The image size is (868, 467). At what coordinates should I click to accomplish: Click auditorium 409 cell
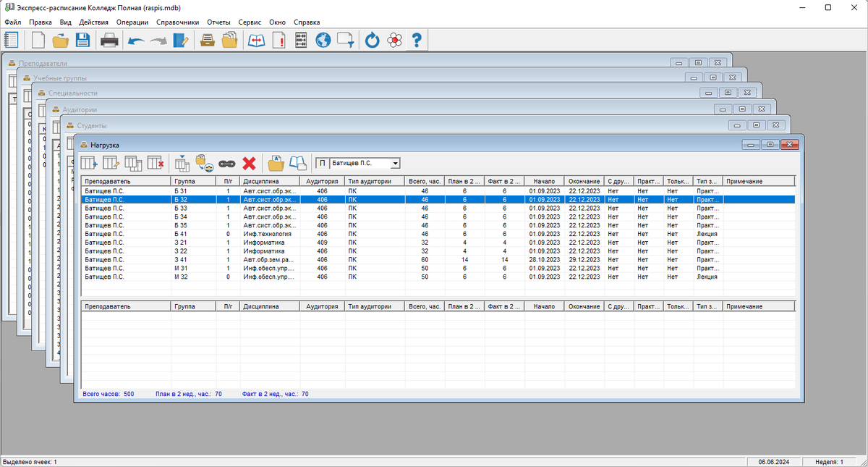pyautogui.click(x=323, y=243)
